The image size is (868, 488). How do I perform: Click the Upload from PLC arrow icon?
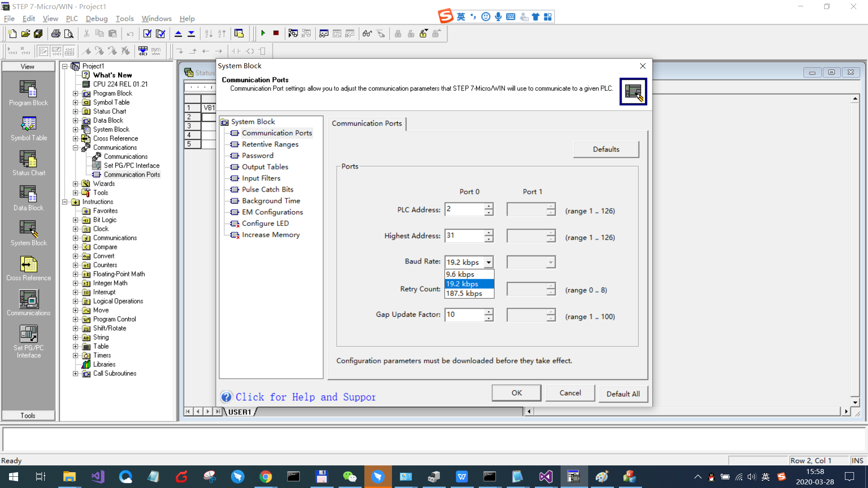pos(178,33)
